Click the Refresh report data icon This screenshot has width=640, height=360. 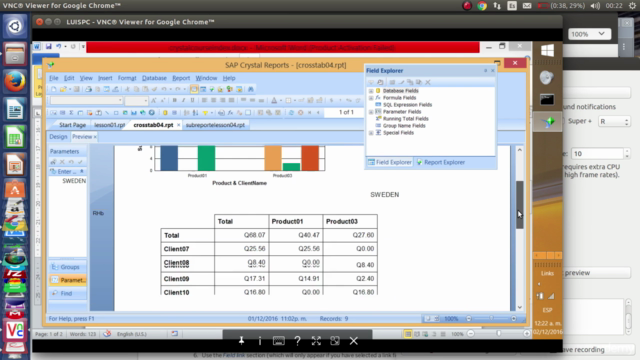[291, 113]
